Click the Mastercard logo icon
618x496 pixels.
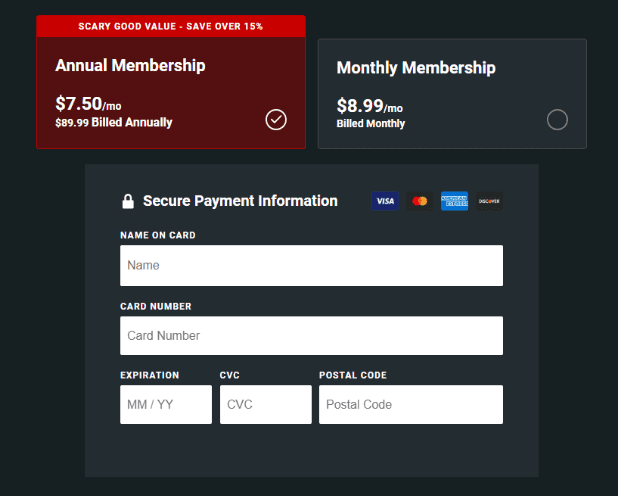click(420, 201)
